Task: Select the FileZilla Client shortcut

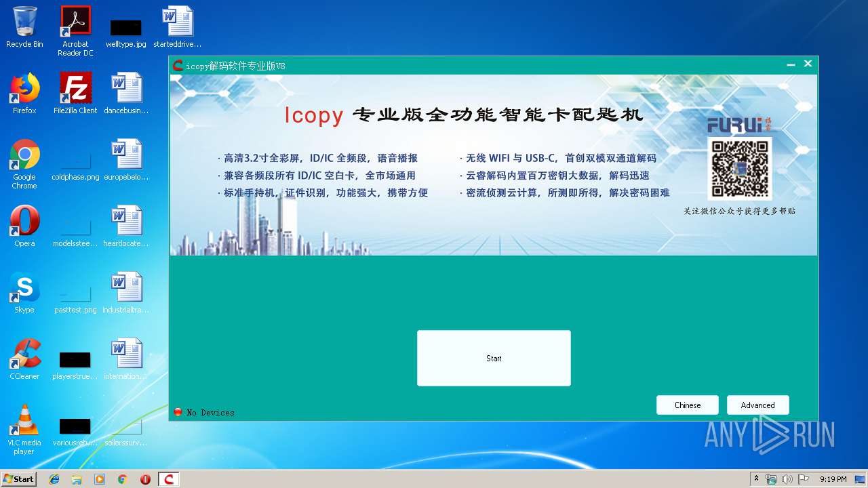Action: (75, 94)
